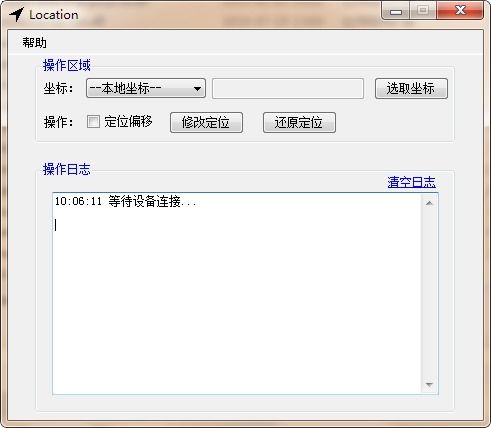
Task: Click the 清空日志 link
Action: click(411, 182)
